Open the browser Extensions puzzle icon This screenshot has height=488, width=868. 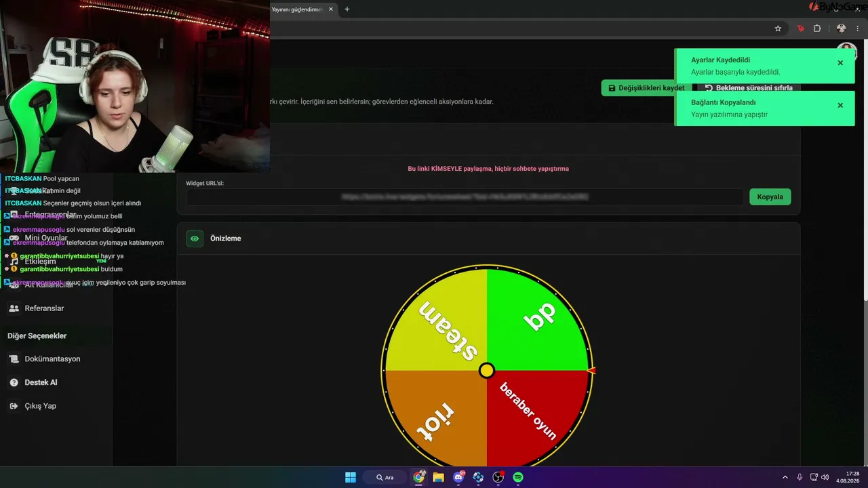(x=817, y=28)
